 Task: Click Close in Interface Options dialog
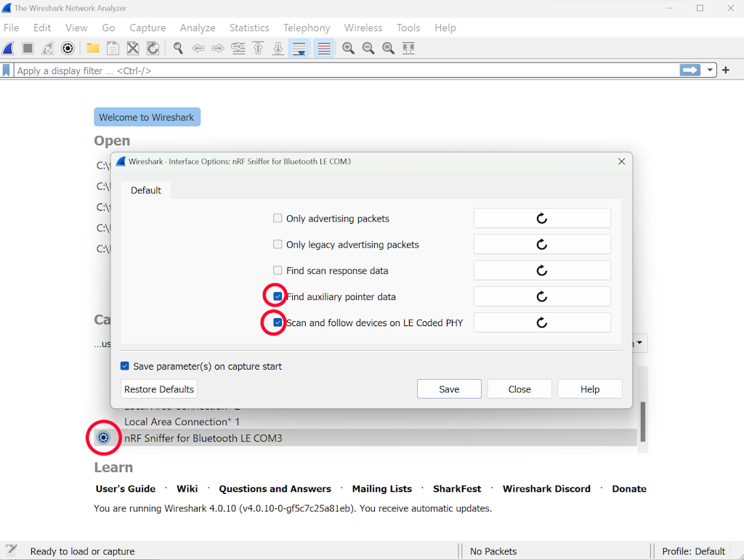[x=519, y=389]
